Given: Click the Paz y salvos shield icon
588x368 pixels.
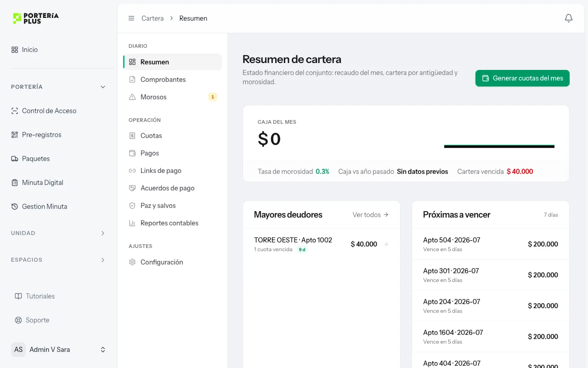Looking at the screenshot, I should (x=132, y=206).
